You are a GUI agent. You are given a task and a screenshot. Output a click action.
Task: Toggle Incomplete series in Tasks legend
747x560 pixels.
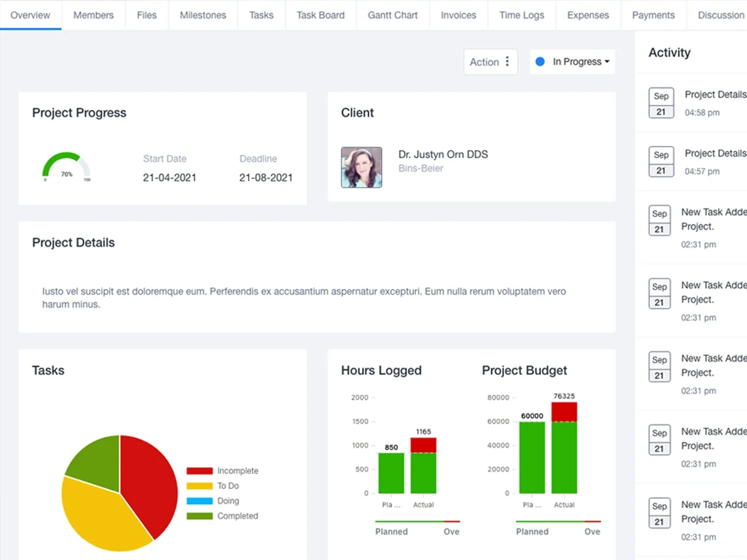[x=222, y=471]
